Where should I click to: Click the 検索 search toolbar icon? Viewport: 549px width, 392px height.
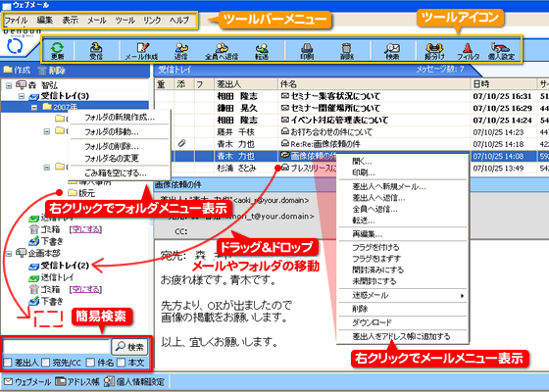click(x=392, y=50)
